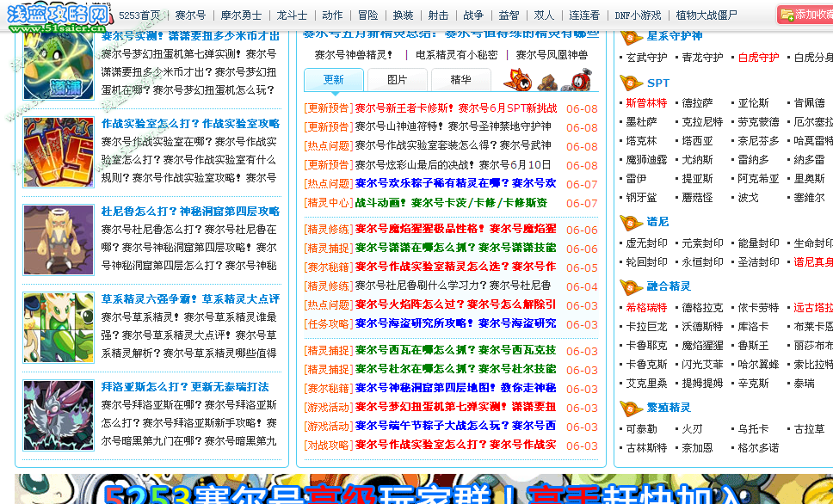The height and width of the screenshot is (504, 833).
Task: Click the orange fox mascot beside 精华 tab
Action: tap(517, 80)
